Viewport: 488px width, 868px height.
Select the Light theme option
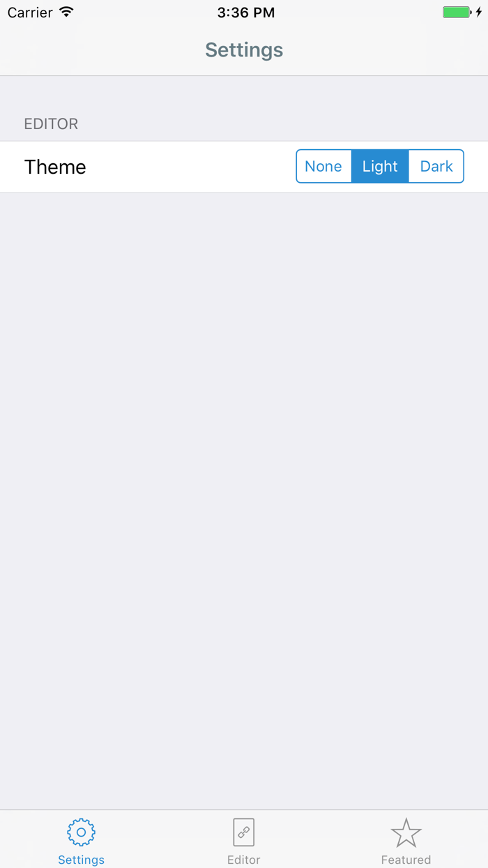[380, 166]
